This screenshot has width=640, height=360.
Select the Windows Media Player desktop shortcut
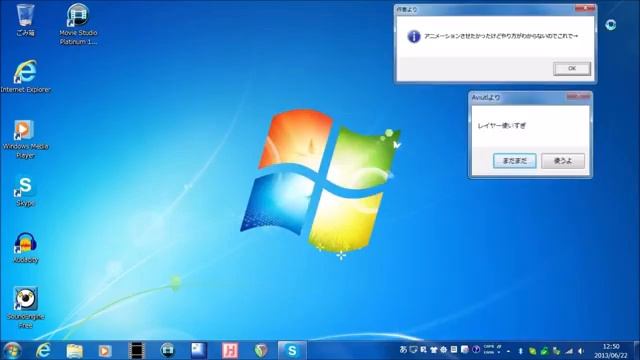click(25, 139)
